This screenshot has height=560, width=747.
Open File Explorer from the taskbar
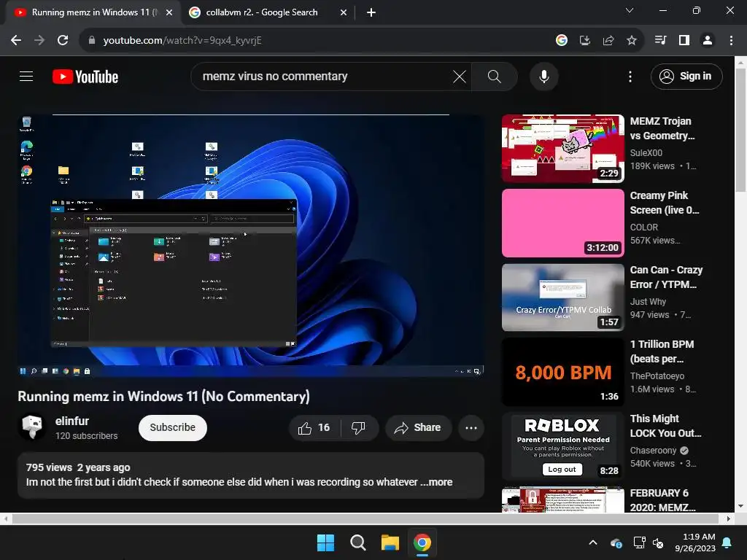tap(390, 542)
